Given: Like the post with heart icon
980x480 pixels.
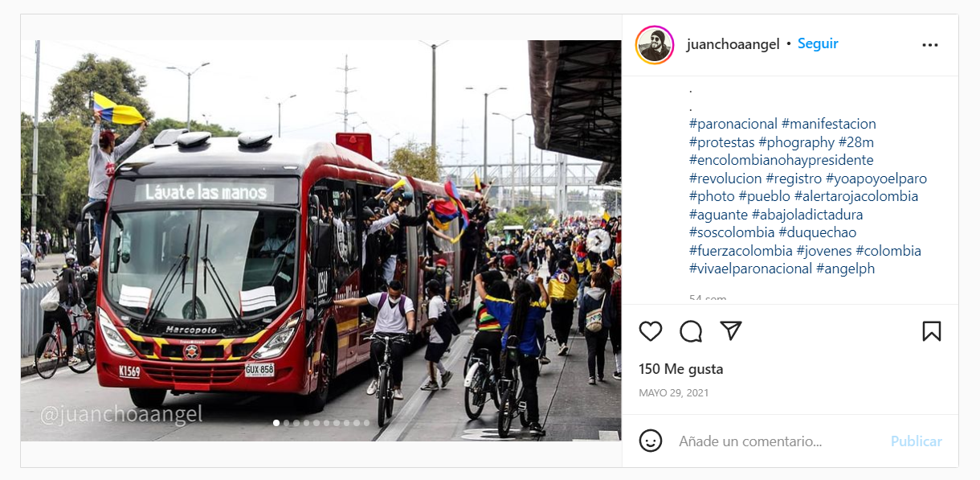Looking at the screenshot, I should 651,331.
